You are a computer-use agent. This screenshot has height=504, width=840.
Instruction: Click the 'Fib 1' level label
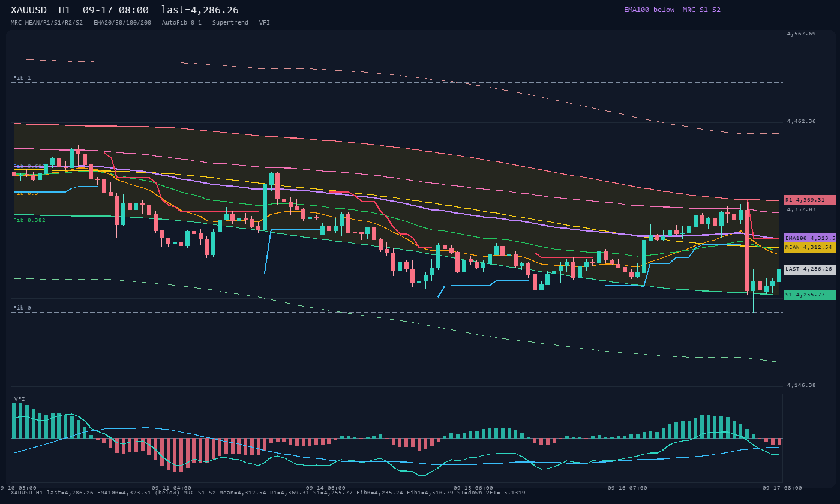click(22, 78)
